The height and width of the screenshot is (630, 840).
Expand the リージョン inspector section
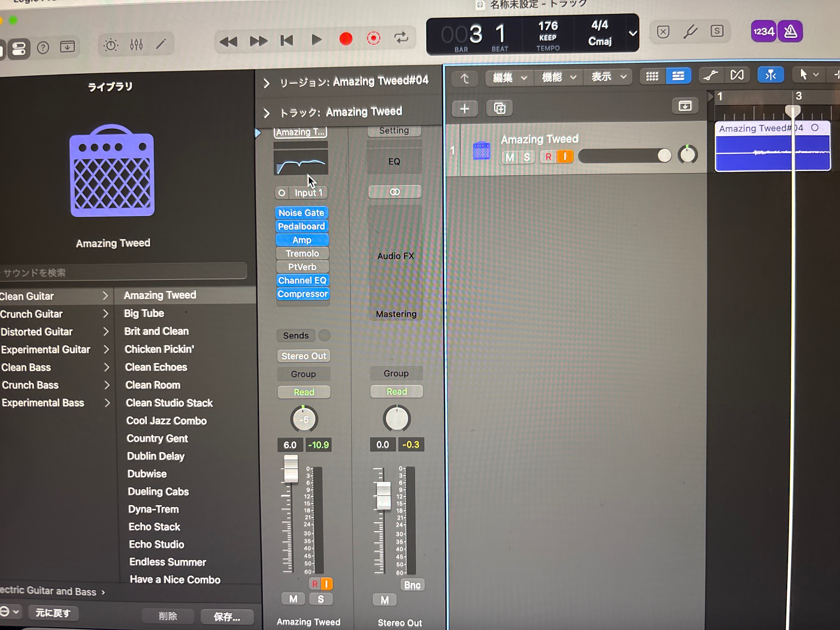pyautogui.click(x=267, y=83)
